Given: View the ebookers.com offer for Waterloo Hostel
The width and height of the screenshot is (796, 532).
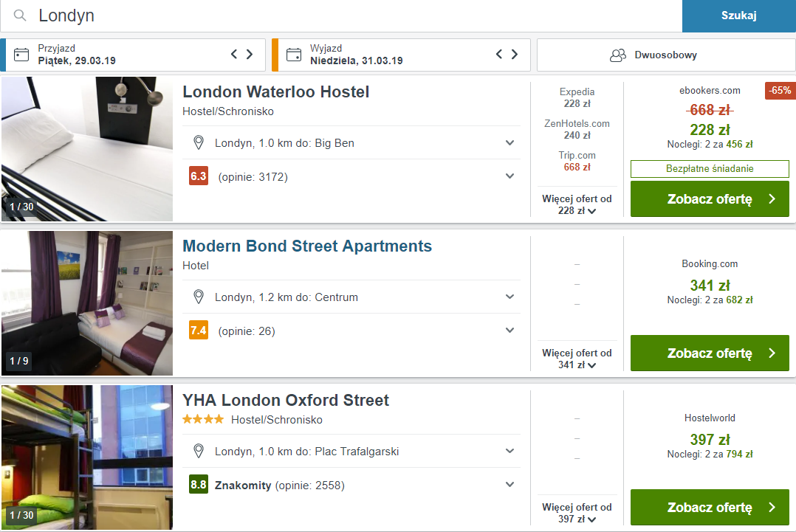Looking at the screenshot, I should [x=709, y=199].
